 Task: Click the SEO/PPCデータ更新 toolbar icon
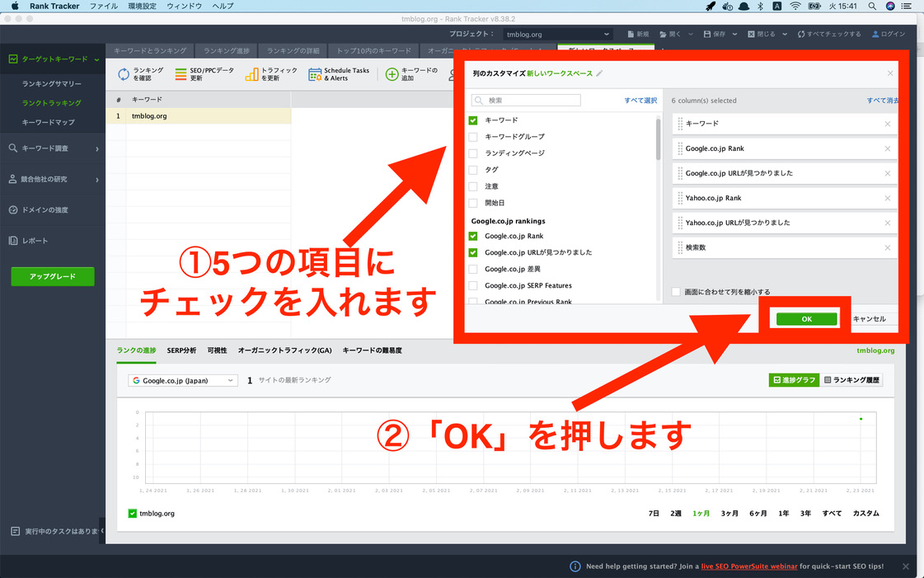(181, 74)
